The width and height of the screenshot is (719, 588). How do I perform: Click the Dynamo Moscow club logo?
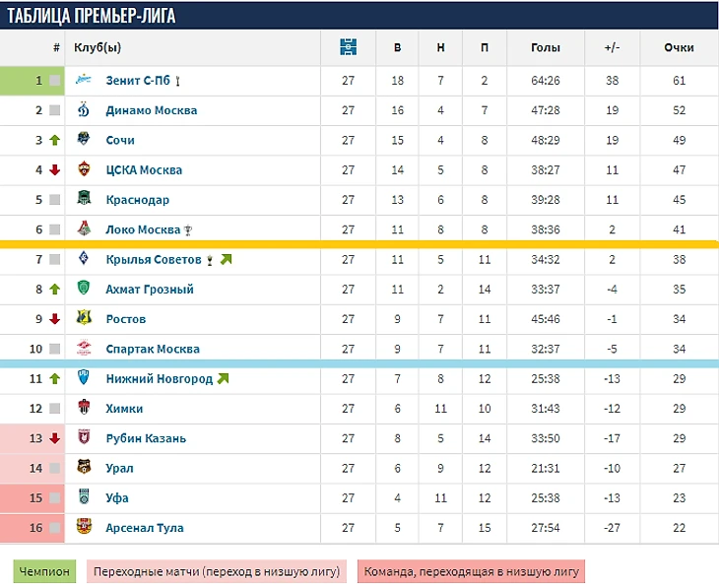point(85,110)
